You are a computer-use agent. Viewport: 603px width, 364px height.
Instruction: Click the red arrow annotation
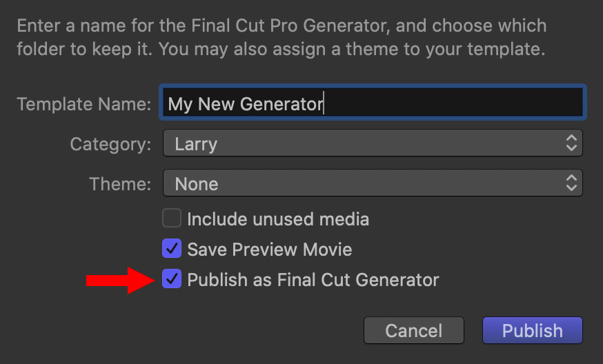coord(119,280)
